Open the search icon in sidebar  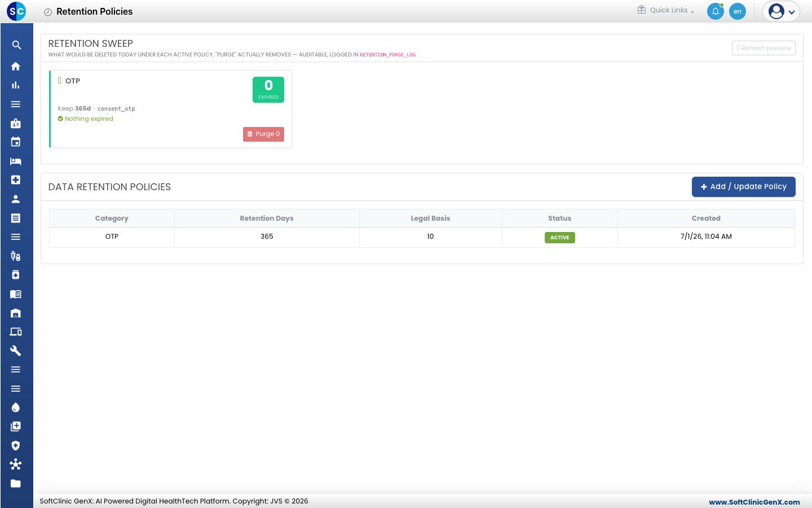pos(16,45)
